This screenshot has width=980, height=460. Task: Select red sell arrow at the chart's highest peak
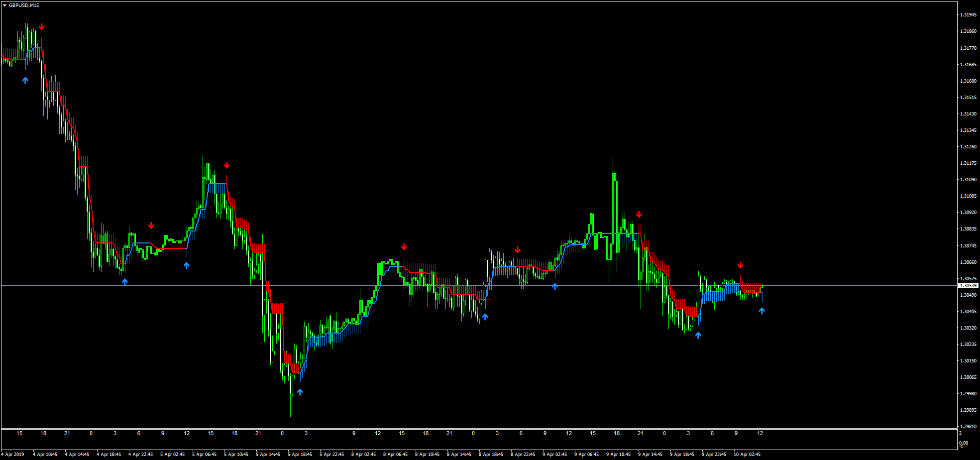42,27
